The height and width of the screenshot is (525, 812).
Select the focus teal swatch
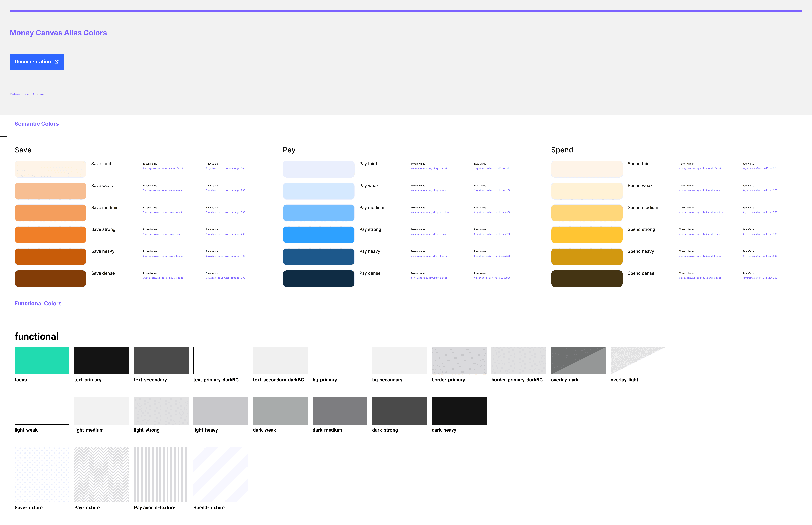42,361
